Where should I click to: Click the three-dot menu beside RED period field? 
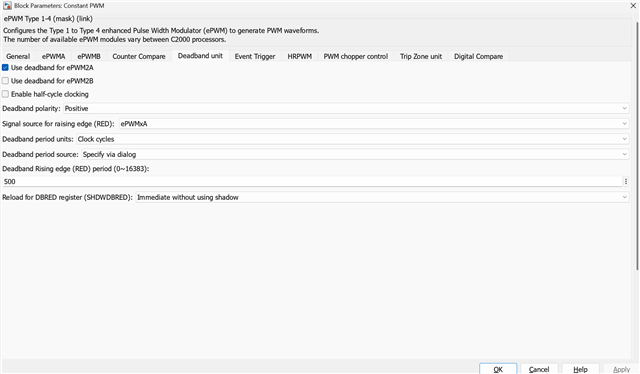(626, 182)
